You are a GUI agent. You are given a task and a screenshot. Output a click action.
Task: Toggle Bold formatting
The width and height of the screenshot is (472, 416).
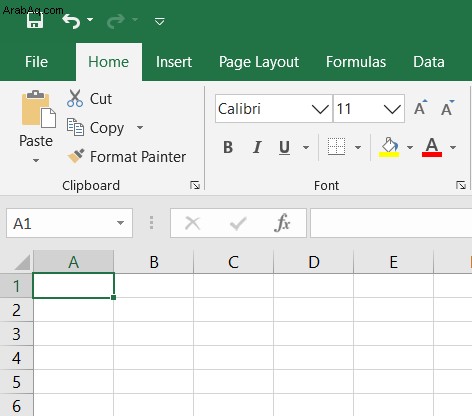pos(228,147)
